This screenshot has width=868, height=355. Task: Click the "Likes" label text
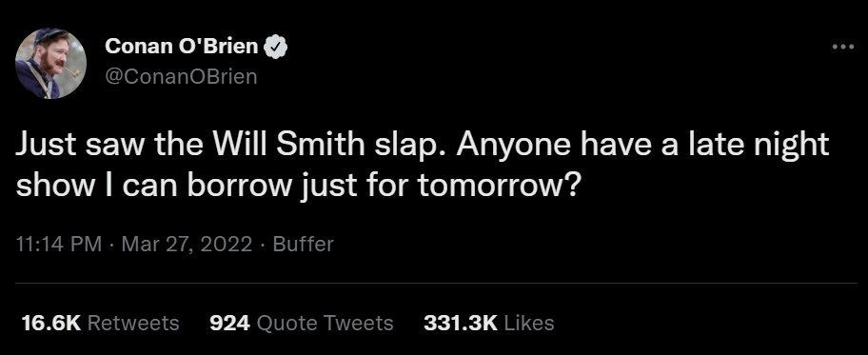(x=530, y=323)
